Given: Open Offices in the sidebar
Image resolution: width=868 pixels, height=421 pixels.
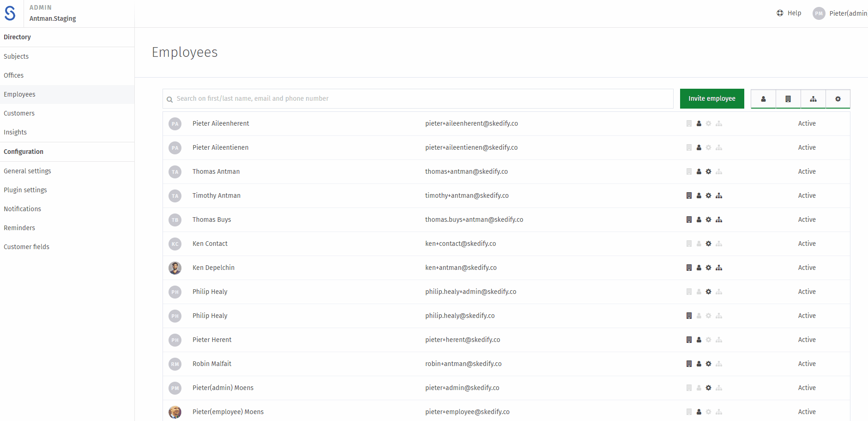Looking at the screenshot, I should 14,75.
